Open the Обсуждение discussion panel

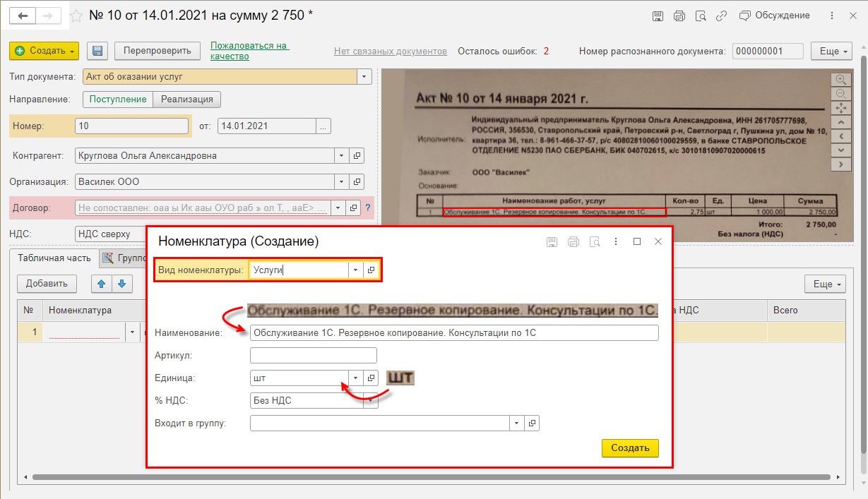click(x=774, y=16)
